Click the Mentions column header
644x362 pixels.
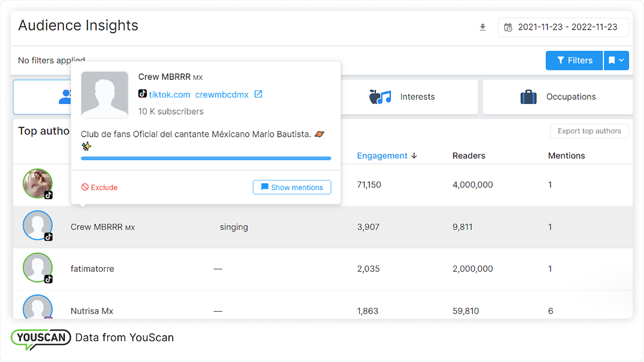[x=566, y=156]
